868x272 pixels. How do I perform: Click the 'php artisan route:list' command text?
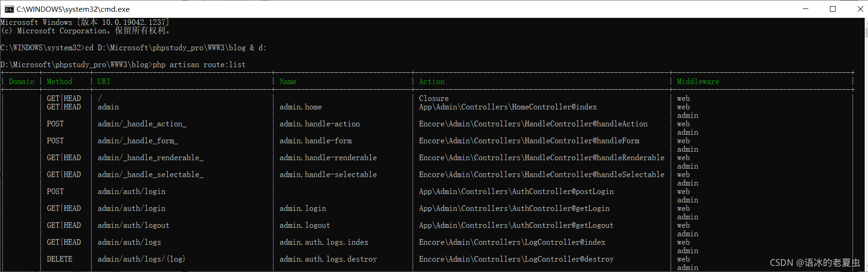(199, 65)
